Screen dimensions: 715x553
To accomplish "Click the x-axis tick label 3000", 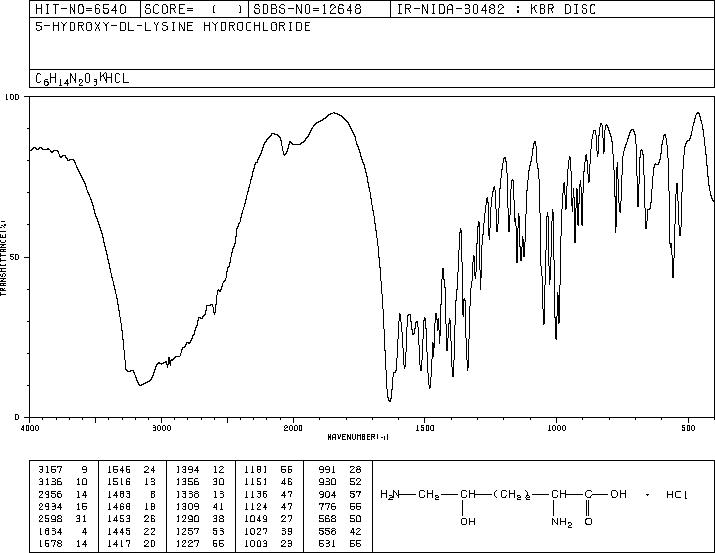I will click(x=162, y=428).
